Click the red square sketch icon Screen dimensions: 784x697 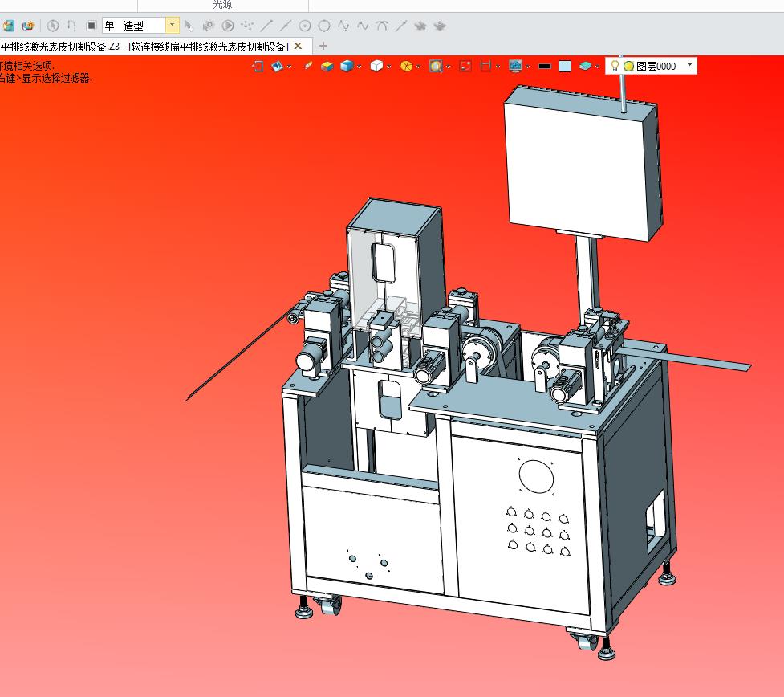pyautogui.click(x=465, y=66)
